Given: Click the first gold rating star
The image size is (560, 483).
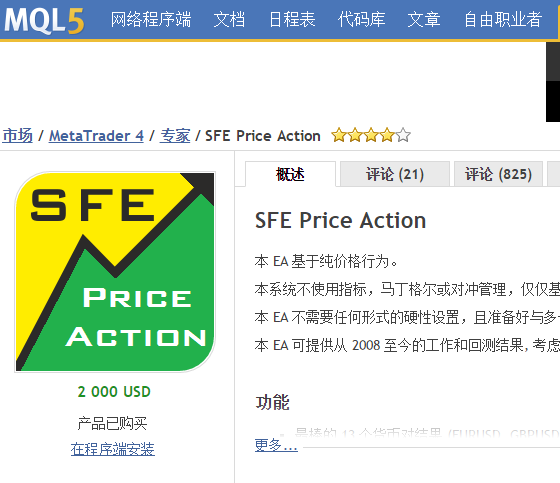Looking at the screenshot, I should click(339, 135).
